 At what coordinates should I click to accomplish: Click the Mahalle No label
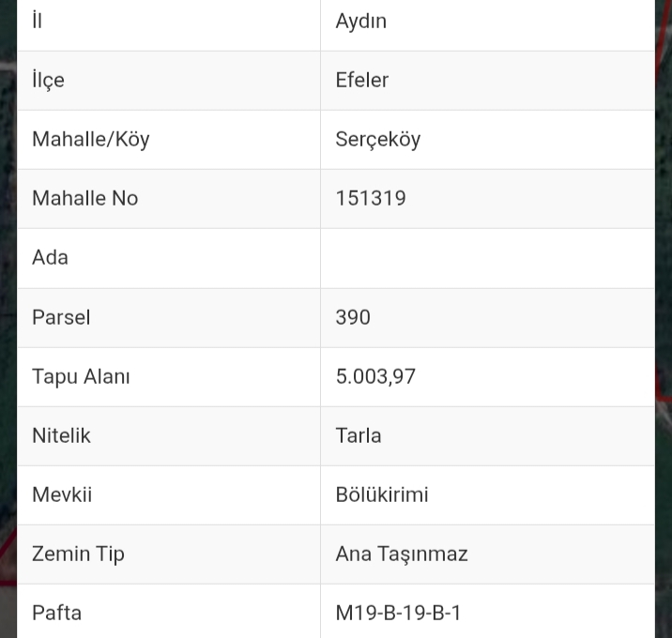84,198
